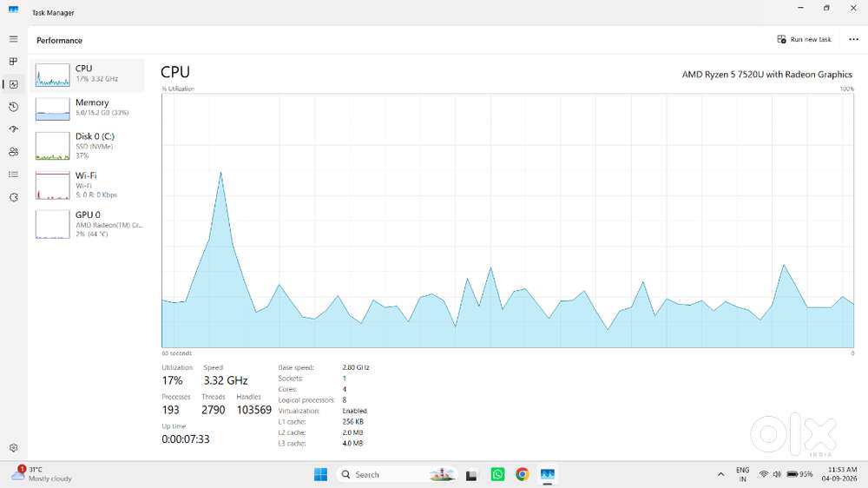The image size is (868, 488).
Task: Open the three-dot more options menu
Action: pos(853,39)
